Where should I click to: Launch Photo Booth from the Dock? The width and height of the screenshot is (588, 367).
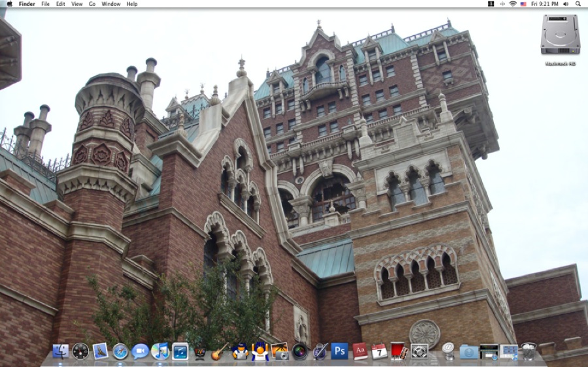[x=399, y=351]
